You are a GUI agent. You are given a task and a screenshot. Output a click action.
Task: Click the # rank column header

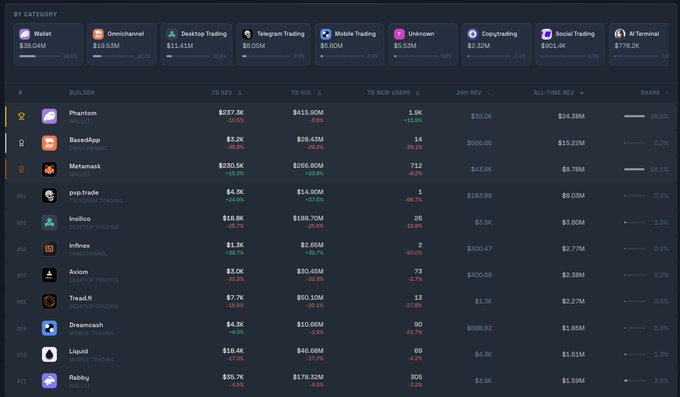point(20,92)
